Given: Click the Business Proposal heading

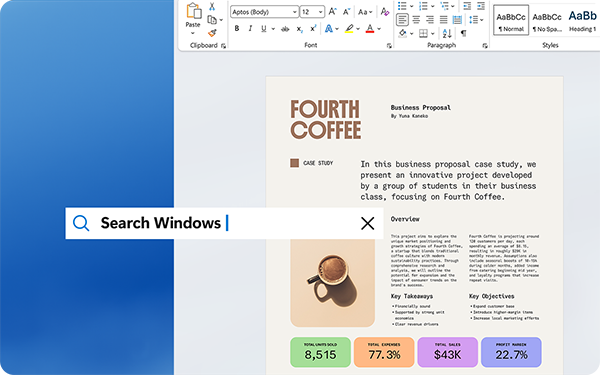Looking at the screenshot, I should [421, 108].
